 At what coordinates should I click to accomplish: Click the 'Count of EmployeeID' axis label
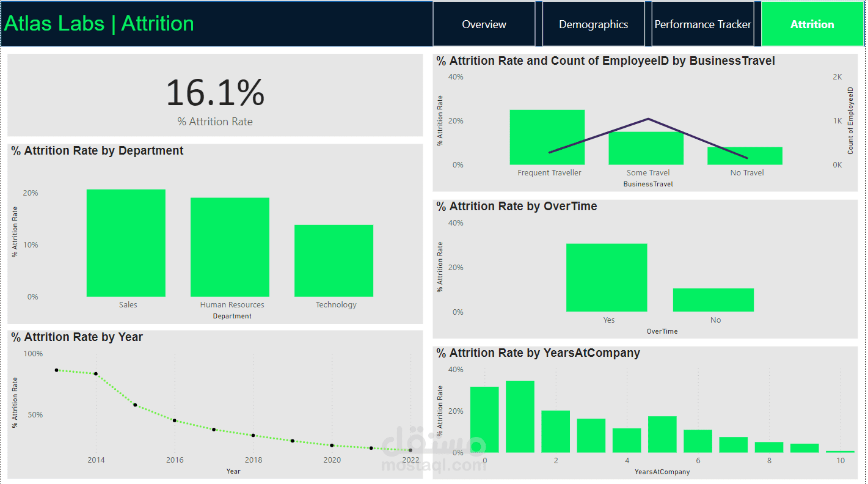(x=850, y=120)
